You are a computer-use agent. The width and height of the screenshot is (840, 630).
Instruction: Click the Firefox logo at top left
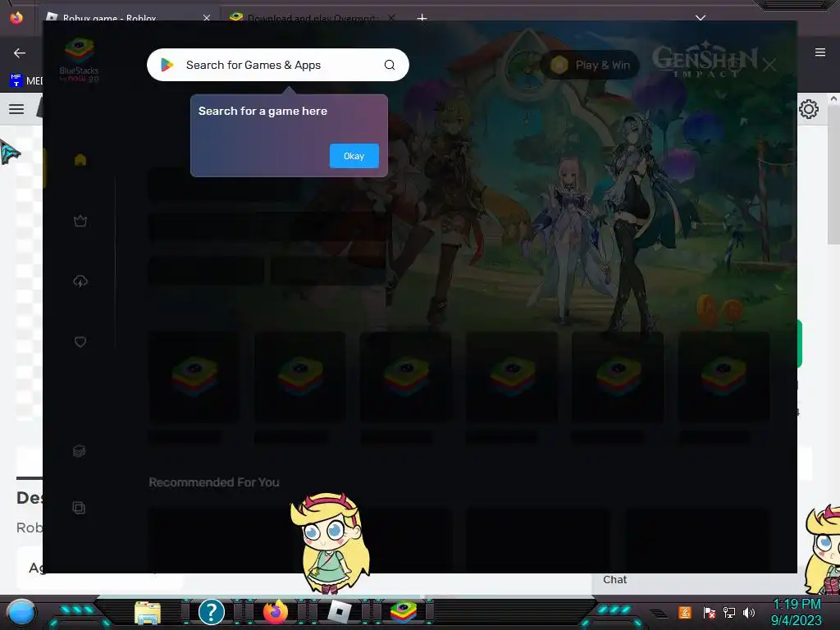(16, 18)
